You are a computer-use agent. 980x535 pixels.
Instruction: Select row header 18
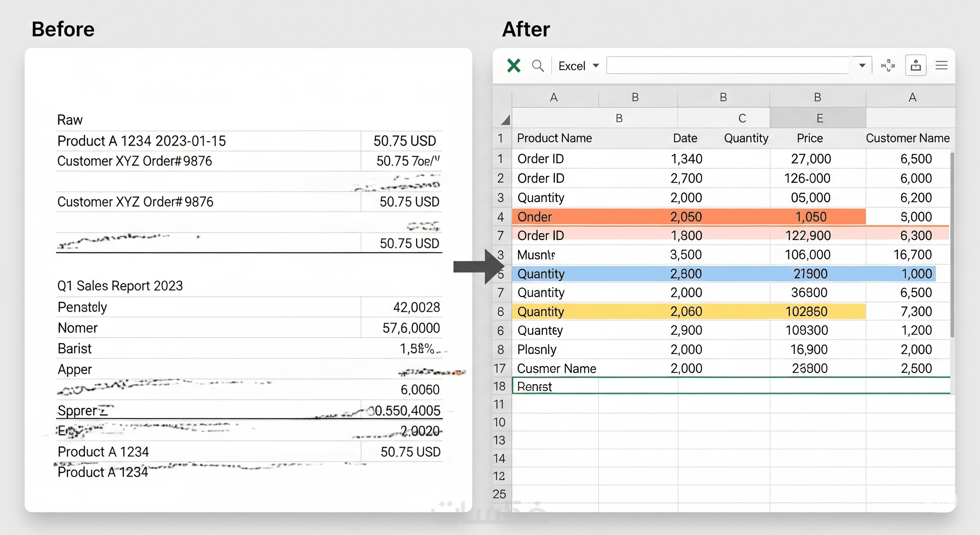coord(499,387)
